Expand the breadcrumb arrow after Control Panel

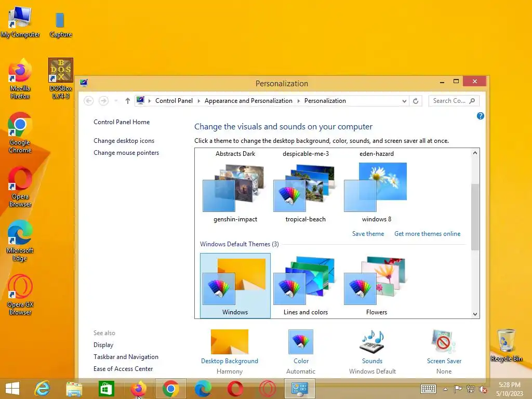[x=199, y=101]
